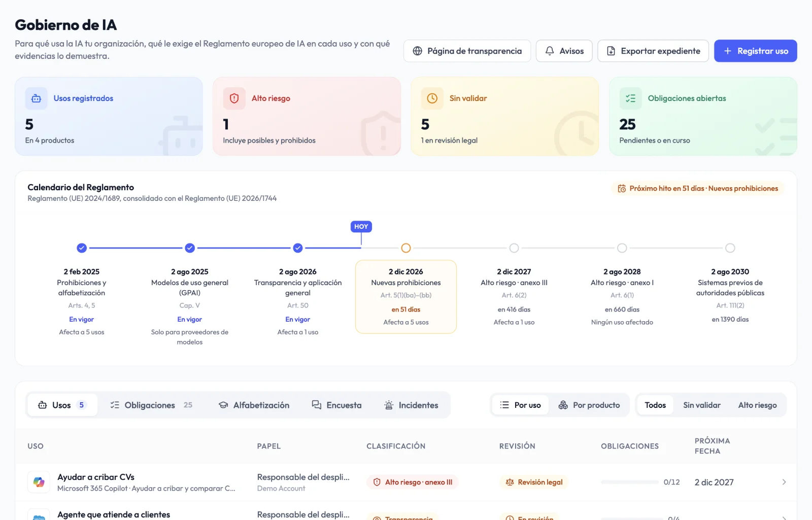Click the calendar icon in Próximo hito badge
This screenshot has height=520, width=812.
point(622,189)
